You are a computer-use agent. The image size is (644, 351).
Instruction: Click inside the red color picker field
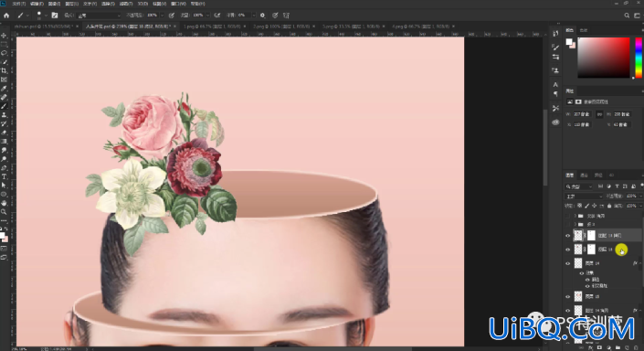click(x=603, y=58)
